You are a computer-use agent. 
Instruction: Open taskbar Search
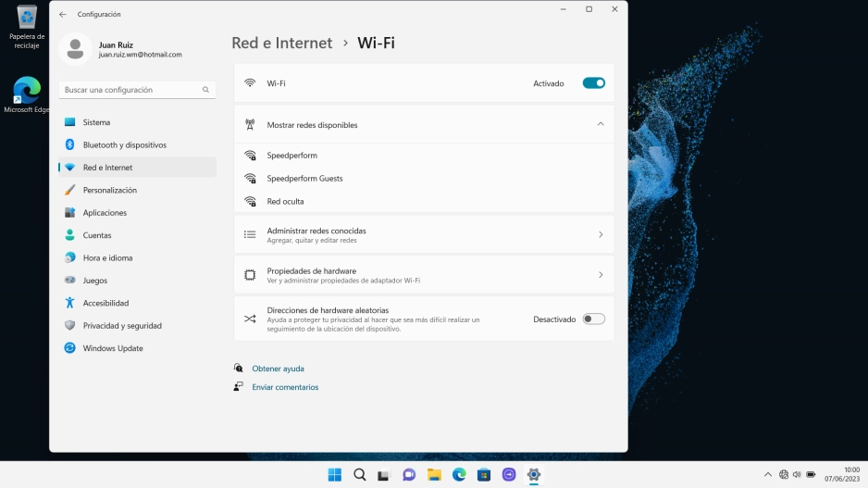coord(360,475)
